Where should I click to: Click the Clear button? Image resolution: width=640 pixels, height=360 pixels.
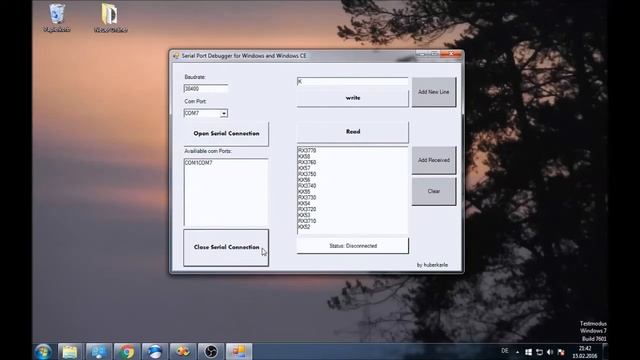point(433,191)
